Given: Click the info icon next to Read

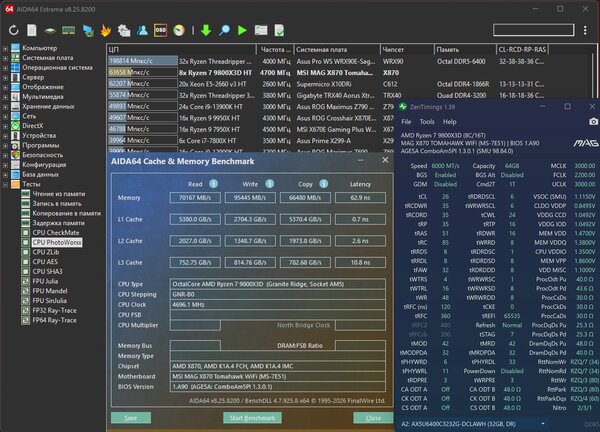Looking at the screenshot, I should click(214, 184).
